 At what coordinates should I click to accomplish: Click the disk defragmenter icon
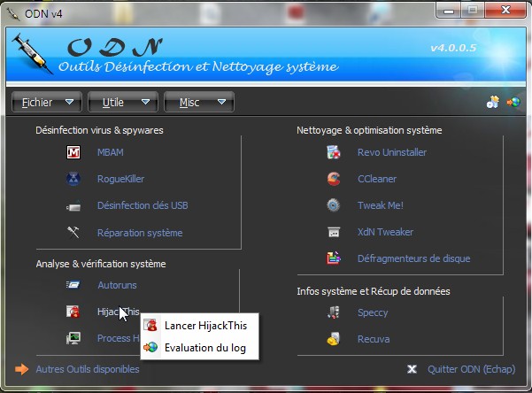(x=334, y=258)
